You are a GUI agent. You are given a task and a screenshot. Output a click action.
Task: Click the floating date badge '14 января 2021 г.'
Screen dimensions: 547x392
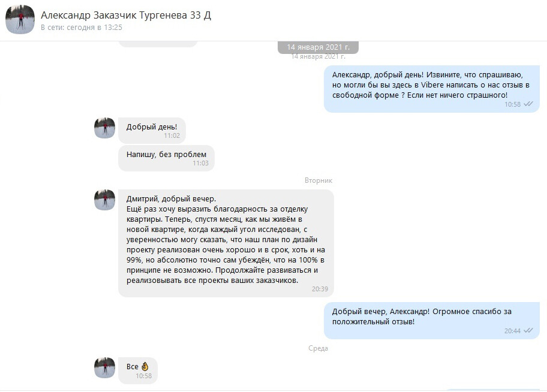318,47
